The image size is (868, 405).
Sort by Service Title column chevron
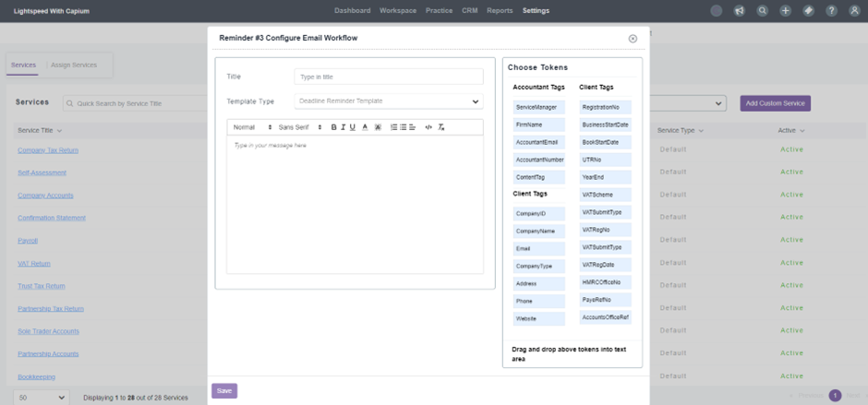tap(59, 131)
